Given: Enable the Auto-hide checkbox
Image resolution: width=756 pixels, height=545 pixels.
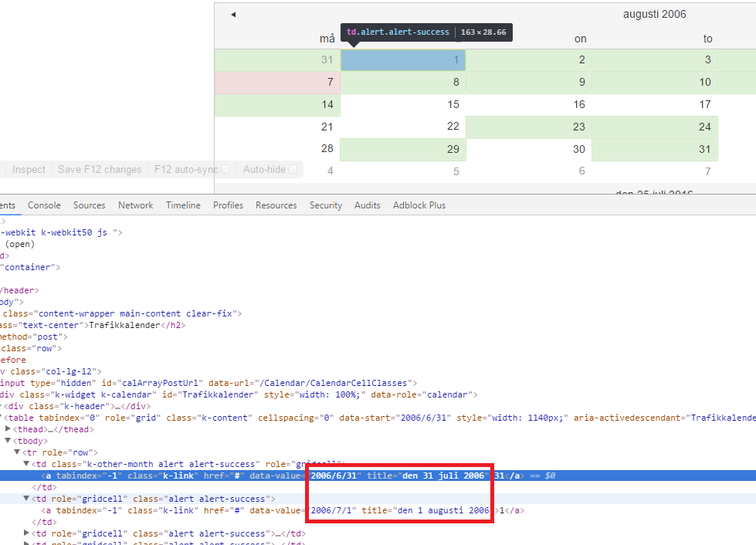Looking at the screenshot, I should (292, 170).
